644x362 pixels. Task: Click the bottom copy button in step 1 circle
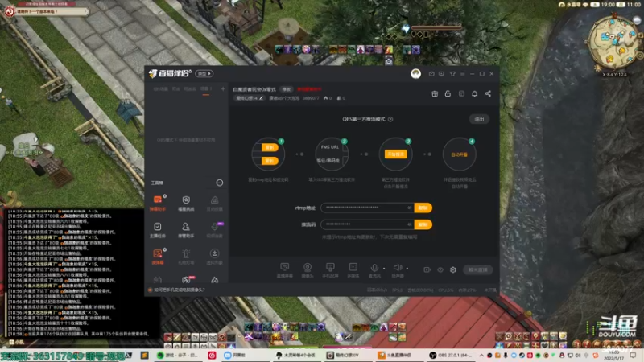coord(270,161)
